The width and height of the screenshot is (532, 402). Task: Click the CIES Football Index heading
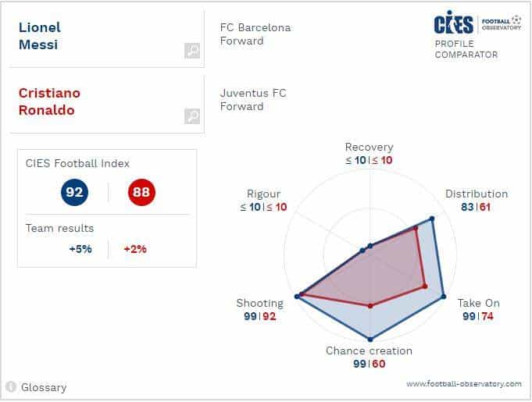tap(77, 163)
